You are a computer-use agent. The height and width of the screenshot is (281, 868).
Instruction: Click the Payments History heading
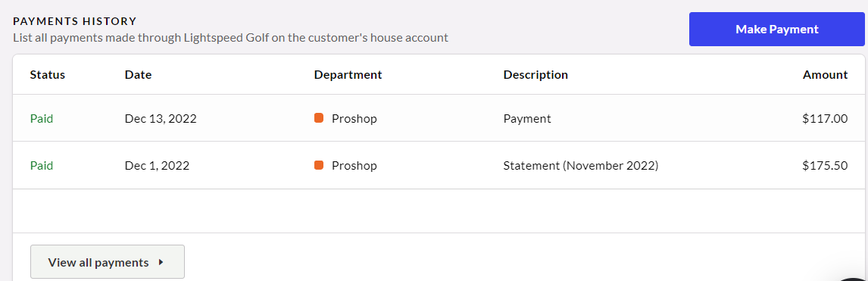pos(75,21)
